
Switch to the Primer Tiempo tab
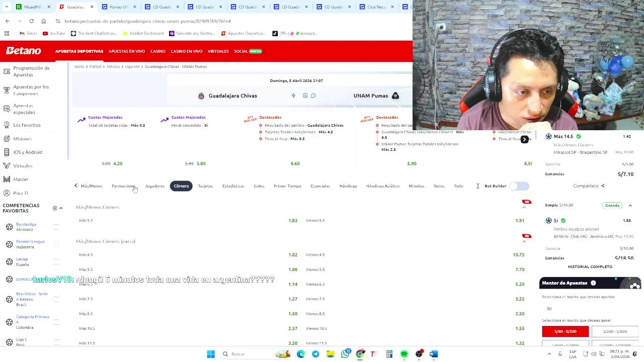[287, 186]
